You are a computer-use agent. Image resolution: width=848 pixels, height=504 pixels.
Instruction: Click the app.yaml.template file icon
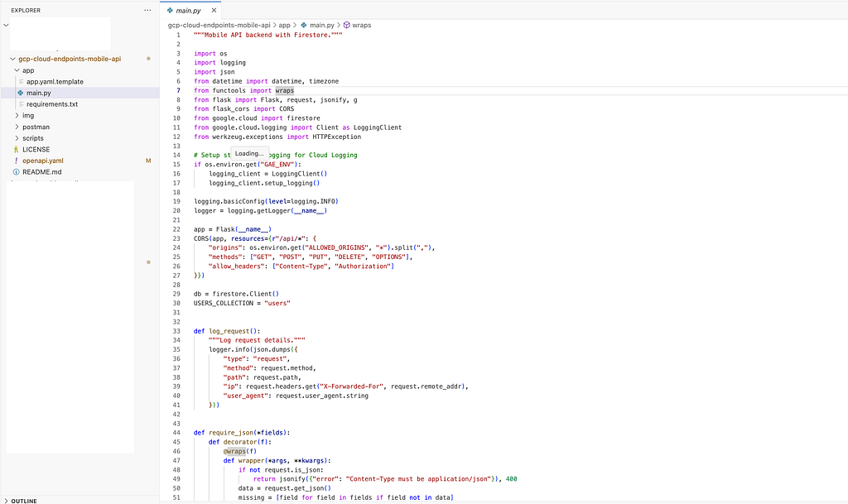pyautogui.click(x=21, y=82)
